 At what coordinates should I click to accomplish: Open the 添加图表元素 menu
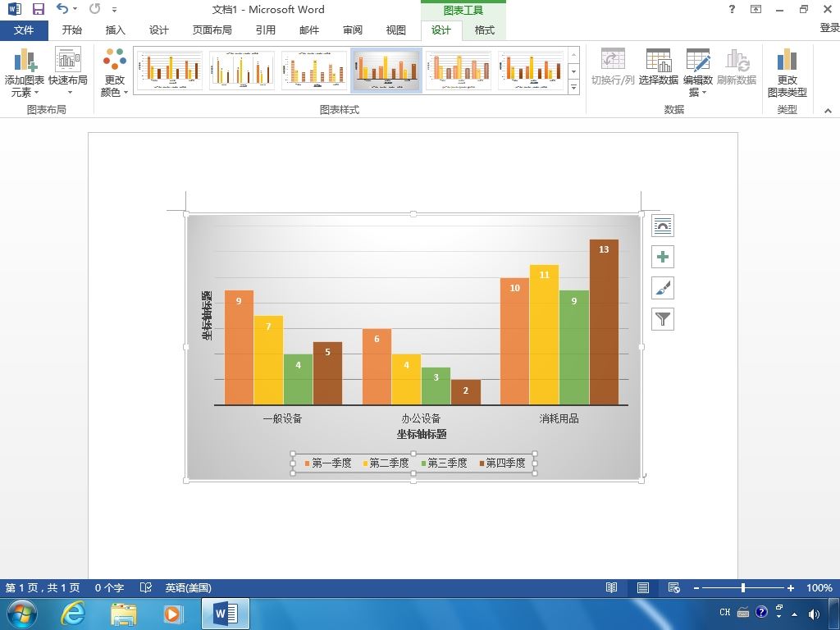coord(24,72)
